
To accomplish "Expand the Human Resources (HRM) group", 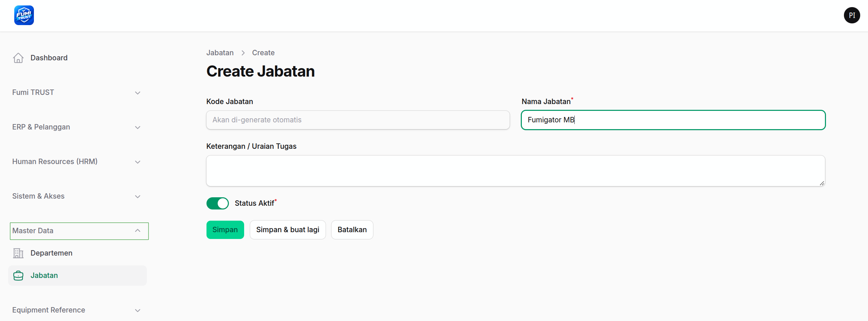I will (76, 162).
